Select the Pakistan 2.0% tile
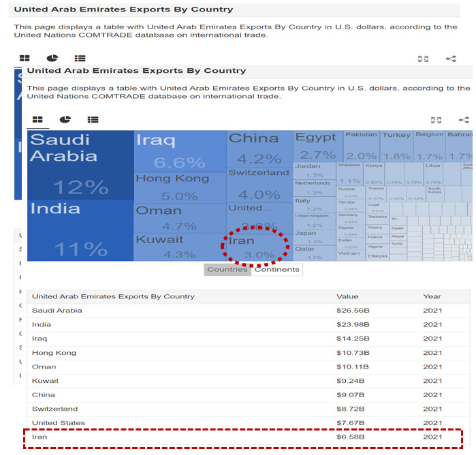The height and width of the screenshot is (455, 476). [x=361, y=146]
